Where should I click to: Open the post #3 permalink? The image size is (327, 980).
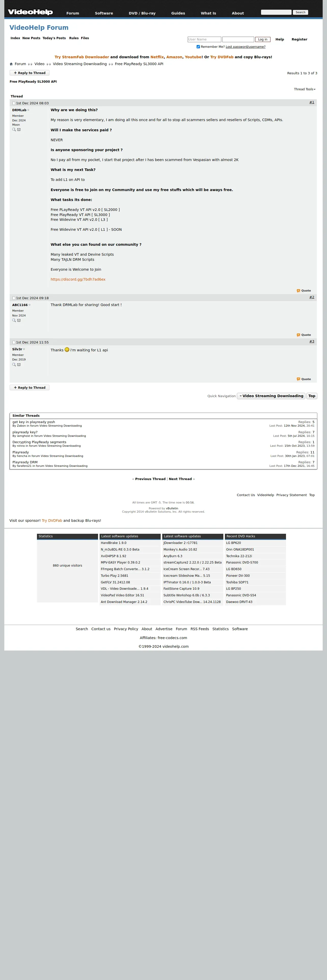coord(312,342)
